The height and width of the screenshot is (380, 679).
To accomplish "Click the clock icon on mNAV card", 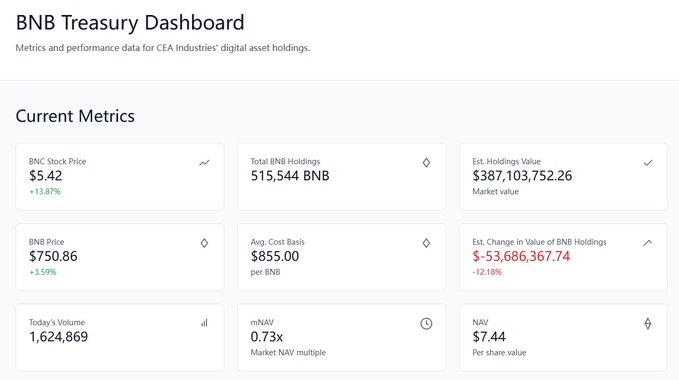I will pyautogui.click(x=426, y=323).
